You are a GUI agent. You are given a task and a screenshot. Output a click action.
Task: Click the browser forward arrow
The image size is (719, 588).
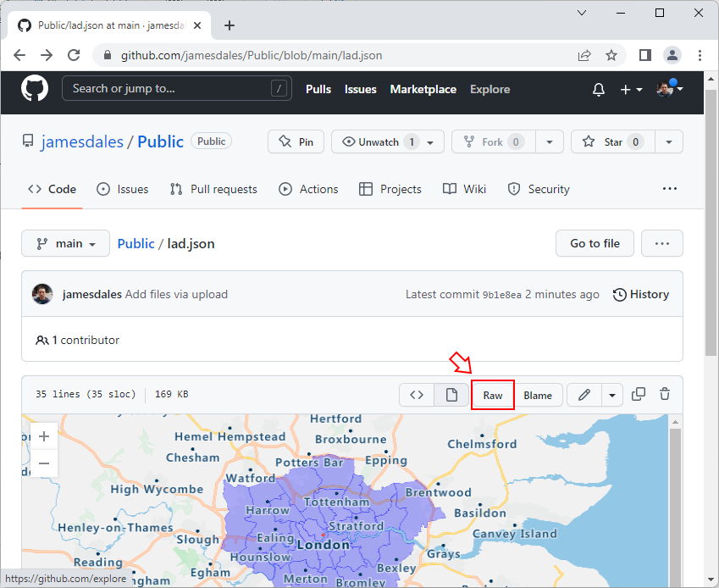[x=47, y=56]
